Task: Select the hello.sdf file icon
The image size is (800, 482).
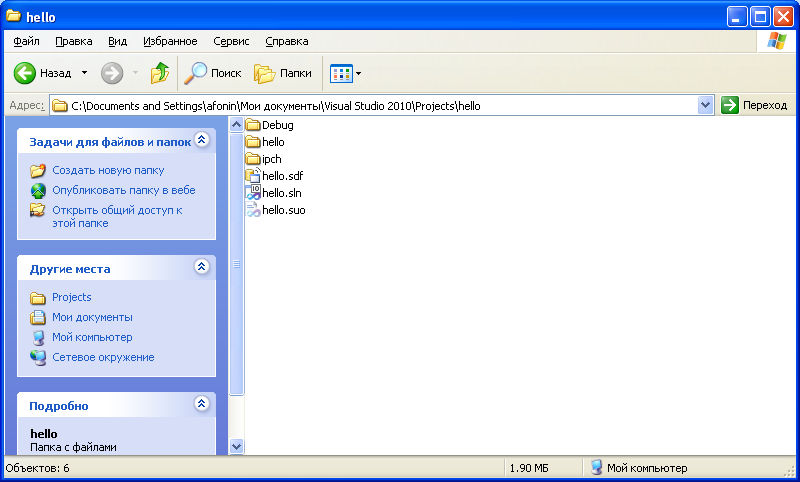Action: [x=253, y=176]
